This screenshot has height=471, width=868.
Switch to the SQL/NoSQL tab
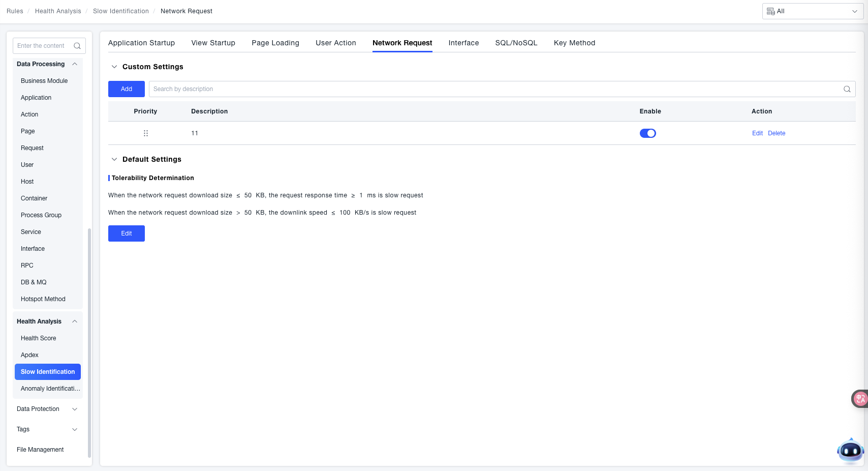pos(516,43)
